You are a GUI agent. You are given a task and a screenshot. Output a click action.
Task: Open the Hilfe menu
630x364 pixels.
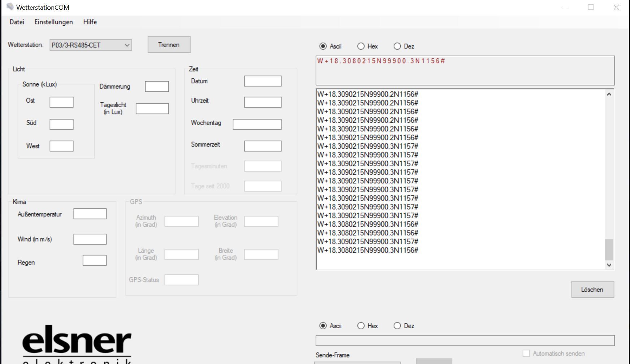pyautogui.click(x=90, y=22)
